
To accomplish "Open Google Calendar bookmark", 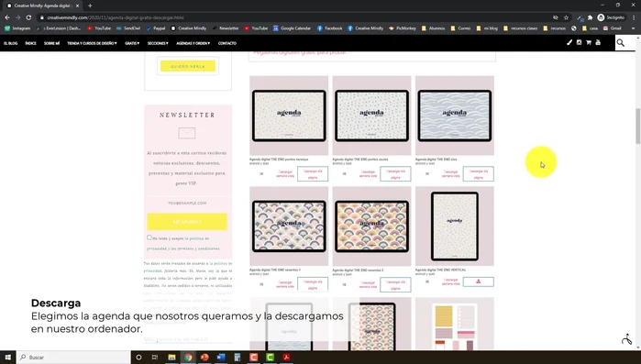I will point(292,28).
